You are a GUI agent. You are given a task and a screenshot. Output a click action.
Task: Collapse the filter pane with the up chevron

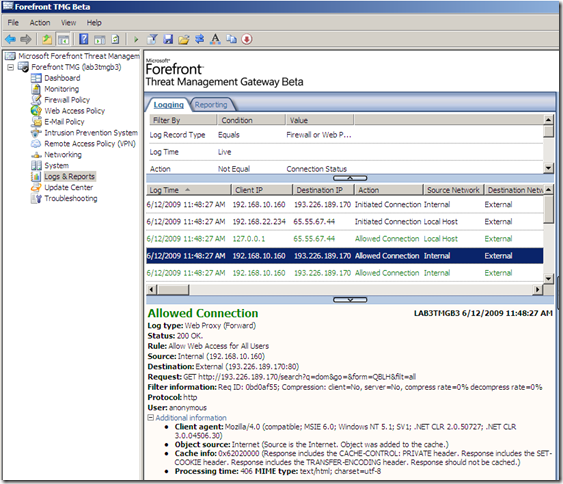coord(350,178)
